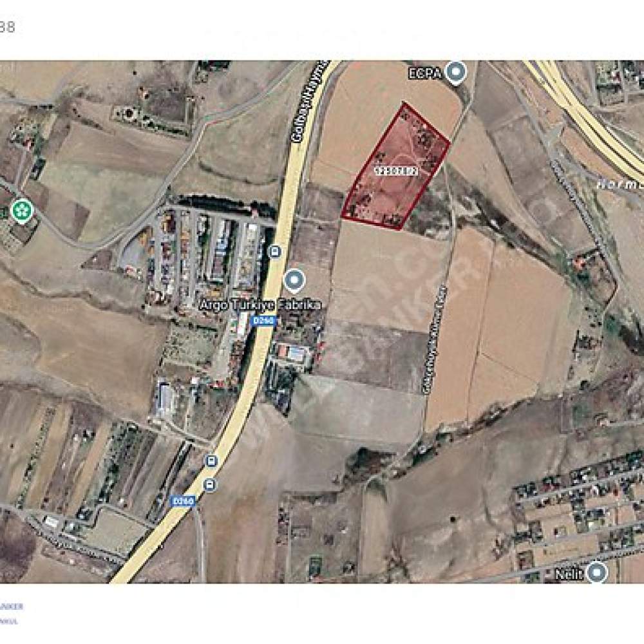
Task: Select the Argo Türkiye Fabrika map pin
Action: click(x=294, y=281)
